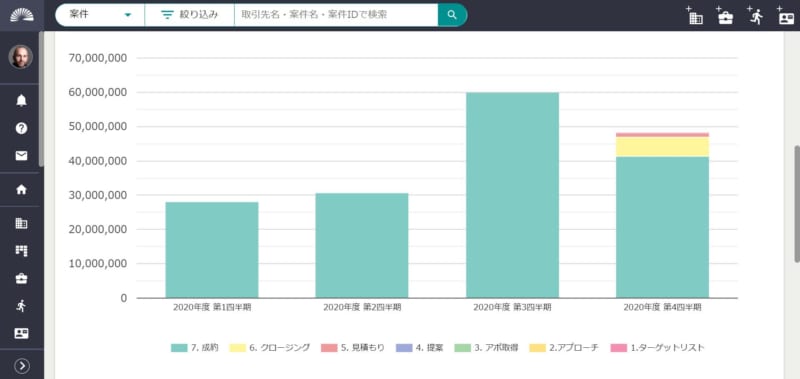Add new business card with top-right icon
This screenshot has width=800, height=379.
786,16
